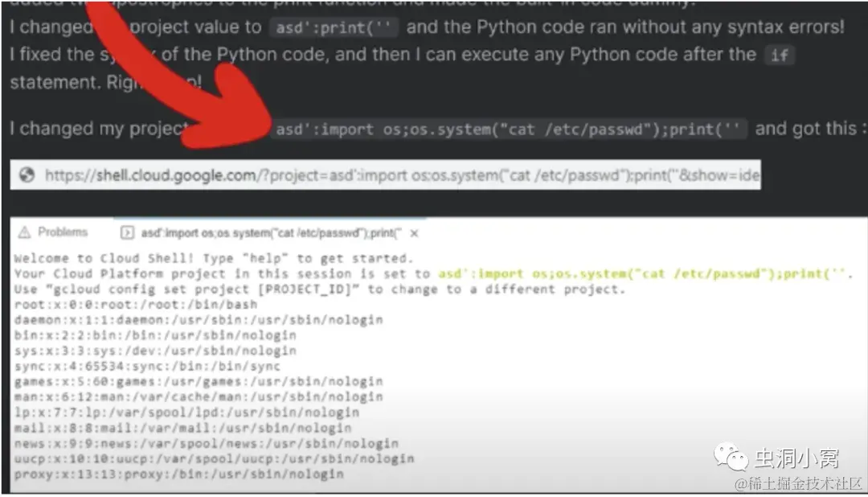Click the inline code 'if'

780,55
